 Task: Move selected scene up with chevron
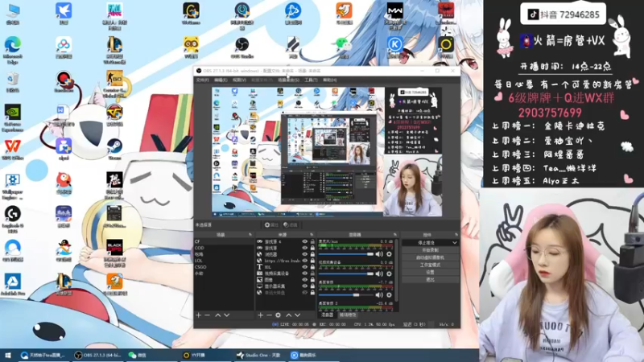tap(218, 315)
